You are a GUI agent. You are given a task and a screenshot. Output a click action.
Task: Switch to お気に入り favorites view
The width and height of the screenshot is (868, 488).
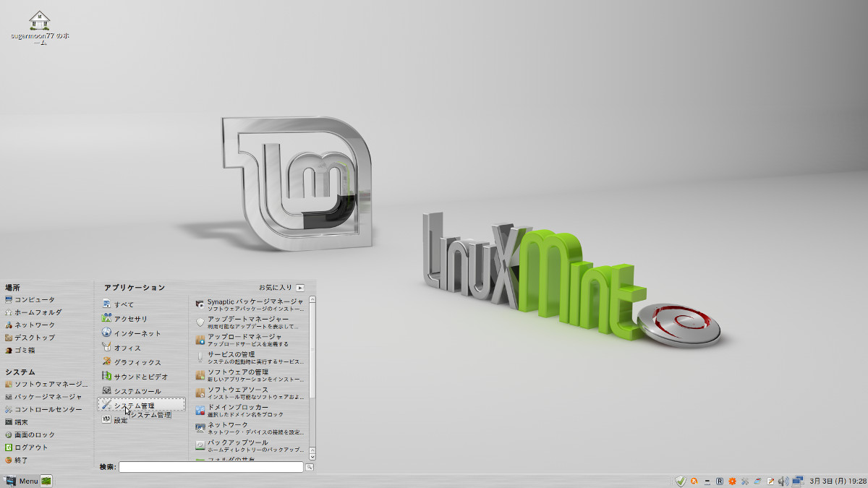pos(282,287)
